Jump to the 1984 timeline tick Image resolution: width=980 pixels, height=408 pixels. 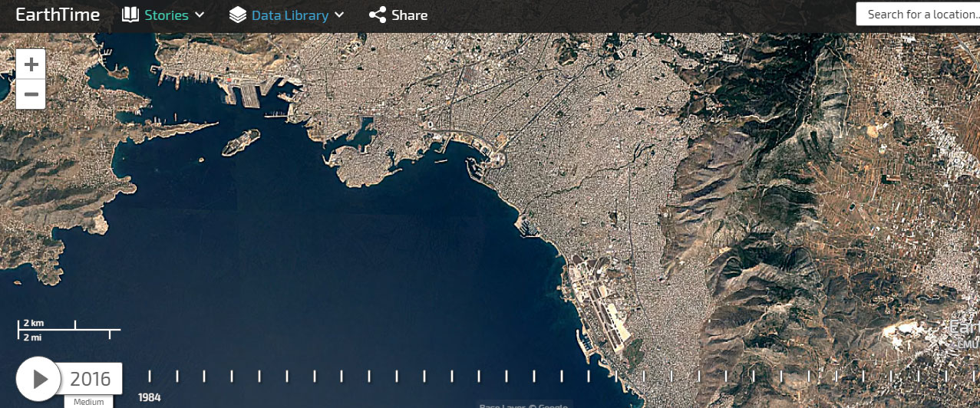pyautogui.click(x=150, y=376)
